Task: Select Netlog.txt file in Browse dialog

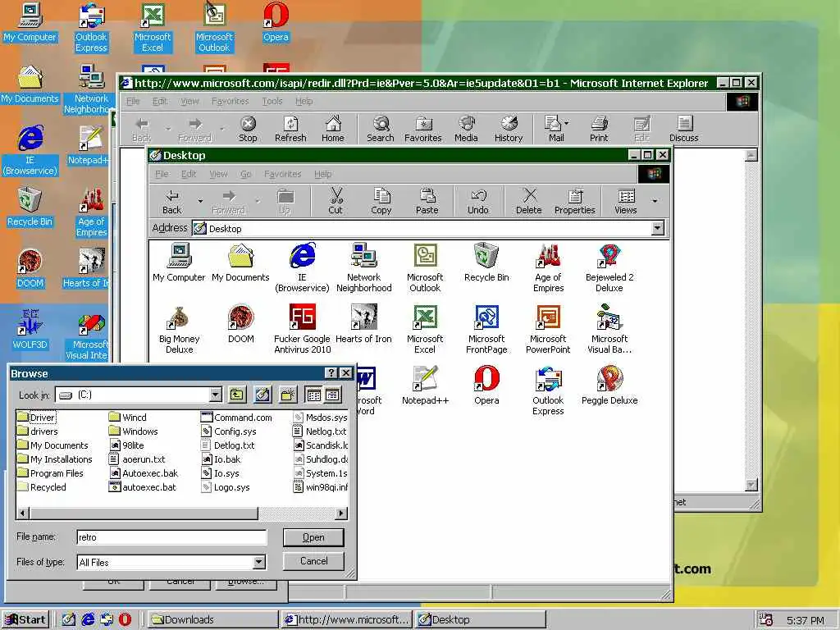Action: coord(321,431)
